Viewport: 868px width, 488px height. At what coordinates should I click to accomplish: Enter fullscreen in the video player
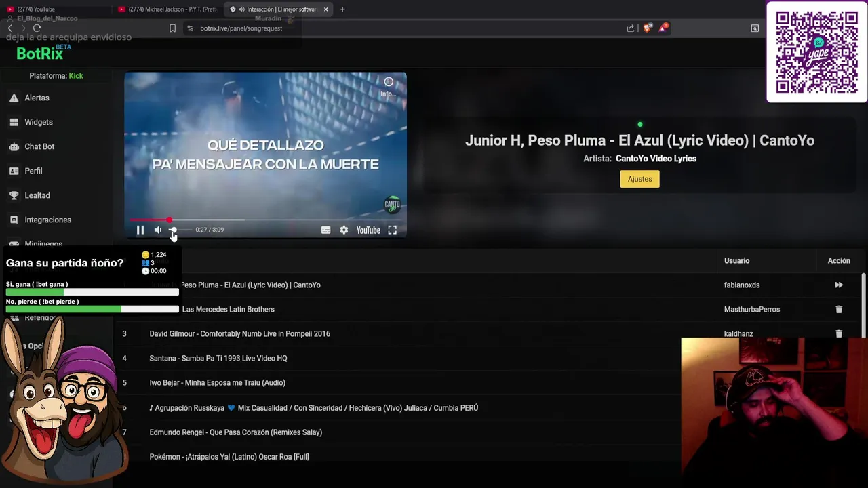tap(392, 230)
